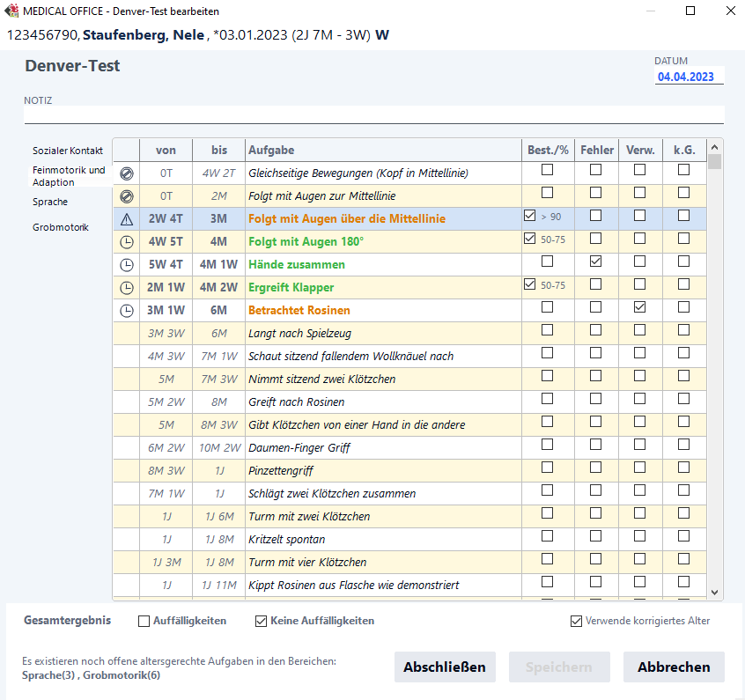The width and height of the screenshot is (745, 700).
Task: Click the MEDICAL OFFICE app icon in the title bar
Action: click(12, 11)
